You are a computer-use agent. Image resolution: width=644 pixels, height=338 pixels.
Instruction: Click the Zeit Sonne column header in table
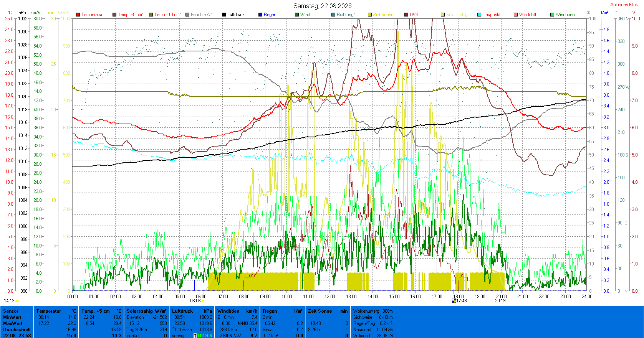(320, 311)
